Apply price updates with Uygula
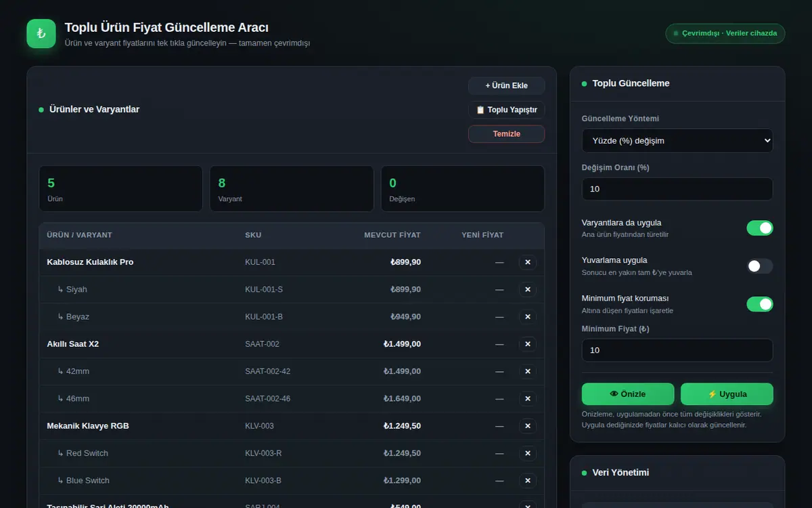The height and width of the screenshot is (508, 812). [727, 394]
